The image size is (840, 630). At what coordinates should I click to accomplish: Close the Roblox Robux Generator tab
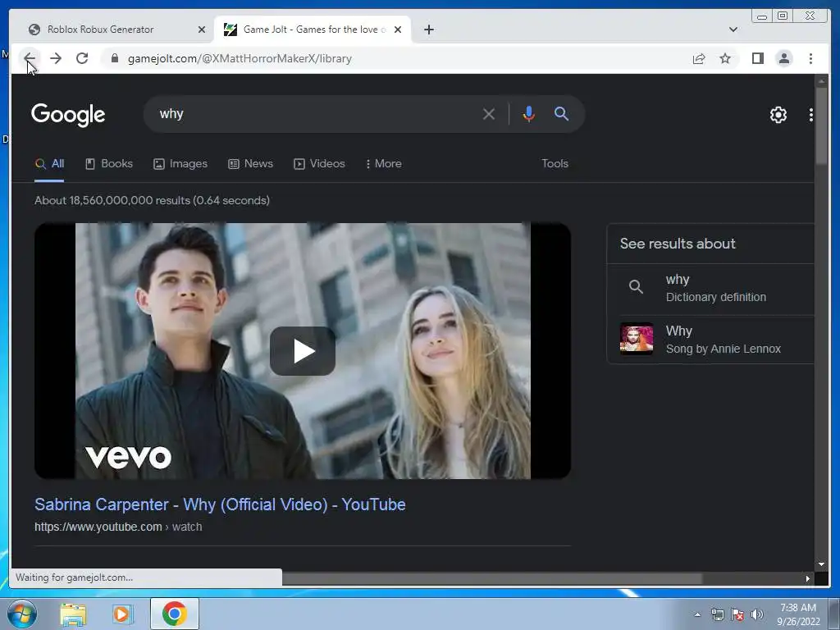tap(202, 30)
